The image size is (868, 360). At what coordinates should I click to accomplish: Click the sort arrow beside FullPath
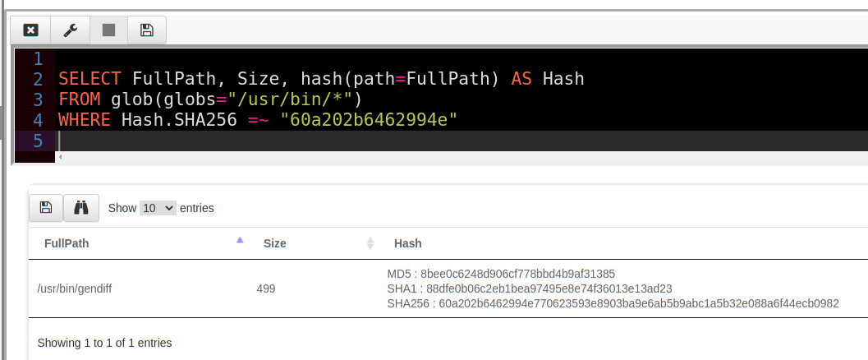pyautogui.click(x=240, y=241)
